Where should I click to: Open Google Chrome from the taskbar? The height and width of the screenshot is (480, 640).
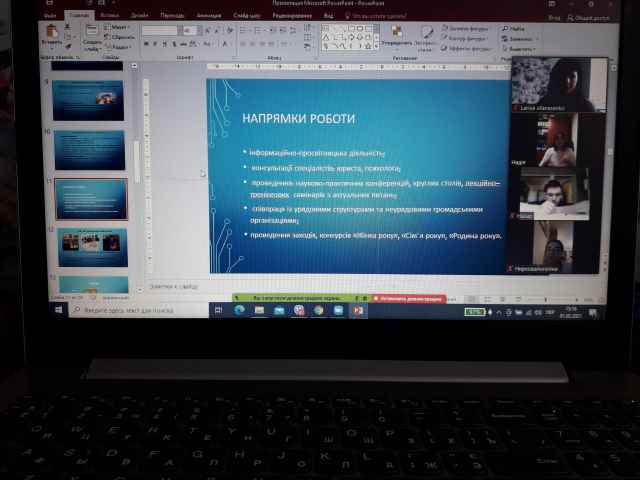(318, 311)
